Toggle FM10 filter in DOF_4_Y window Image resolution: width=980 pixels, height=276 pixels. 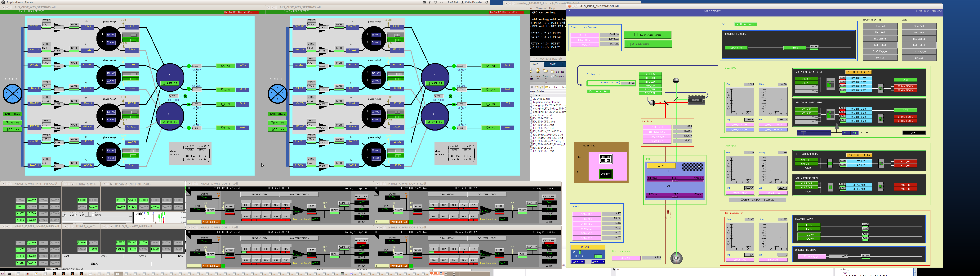pyautogui.click(x=473, y=260)
